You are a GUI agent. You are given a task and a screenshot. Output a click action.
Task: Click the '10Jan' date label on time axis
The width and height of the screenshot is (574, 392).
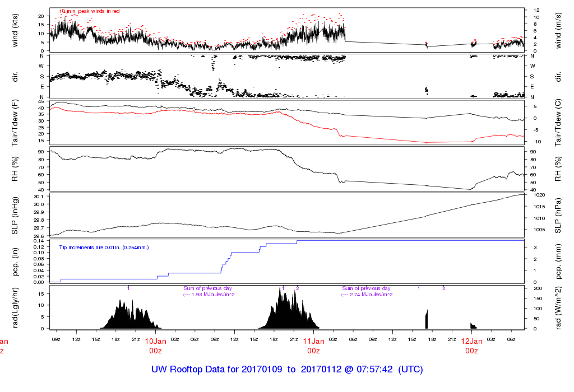click(156, 341)
